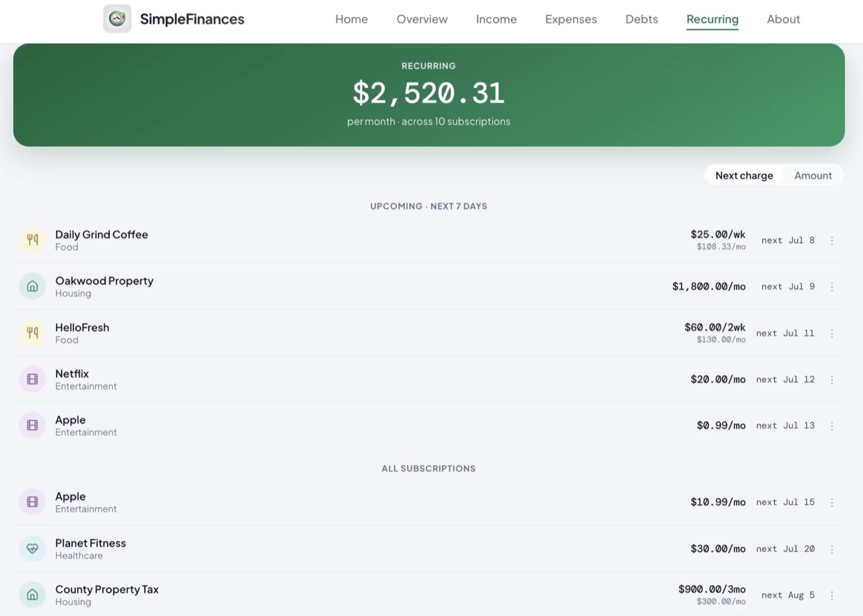The height and width of the screenshot is (616, 863).
Task: Click the house icon beside Oakwood Property
Action: click(33, 286)
